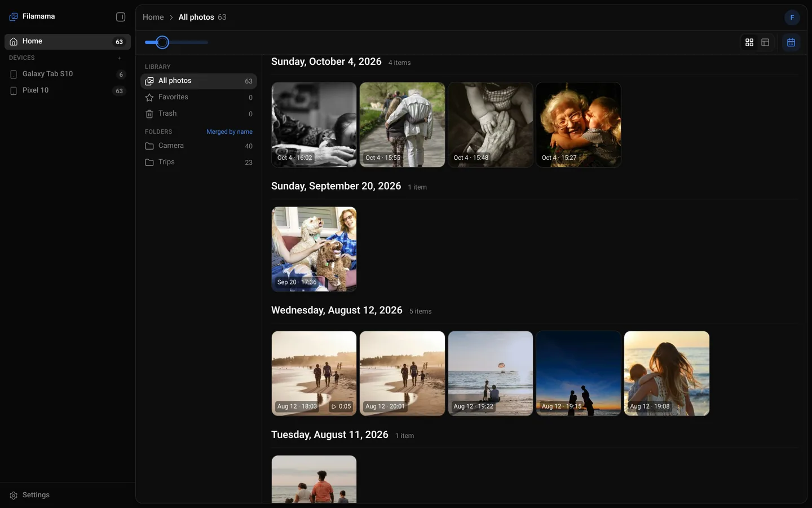Viewport: 812px width, 508px height.
Task: Open video Aug 12 18:03
Action: click(314, 373)
